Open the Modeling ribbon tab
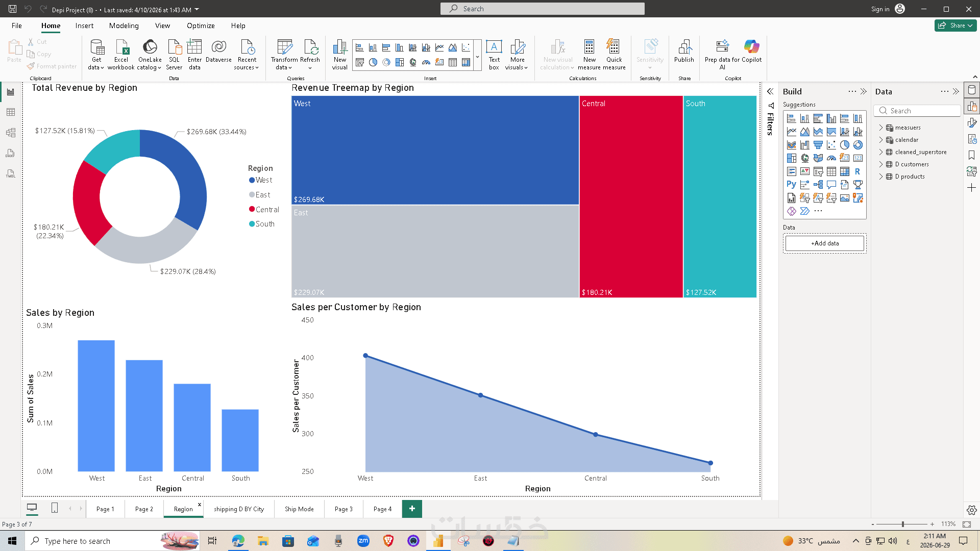The width and height of the screenshot is (980, 551). coord(124,26)
